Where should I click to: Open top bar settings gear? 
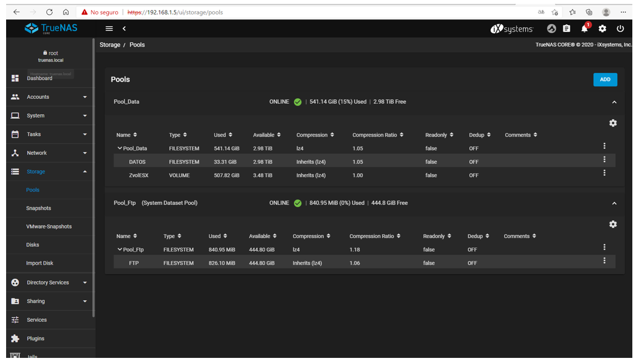[602, 28]
